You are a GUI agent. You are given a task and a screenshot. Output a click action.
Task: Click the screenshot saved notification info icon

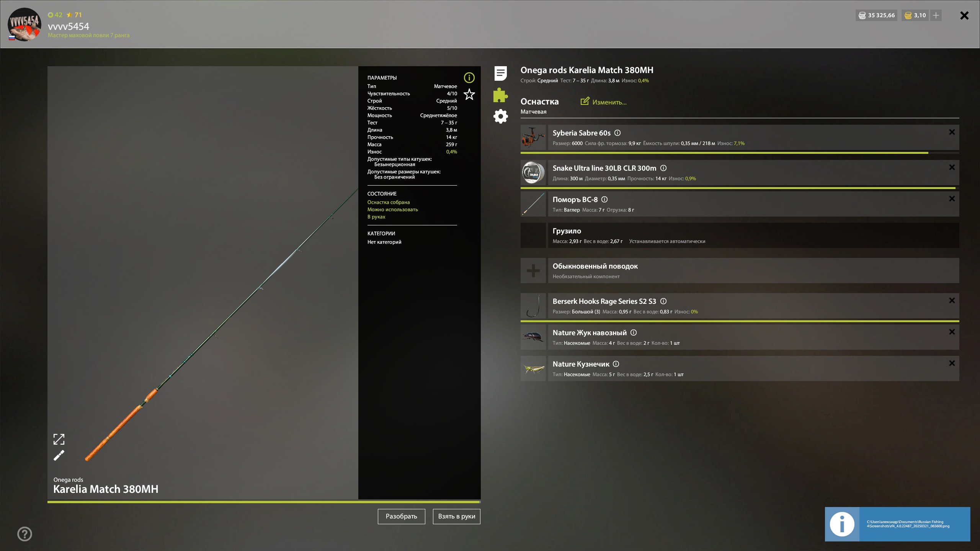[x=842, y=524]
